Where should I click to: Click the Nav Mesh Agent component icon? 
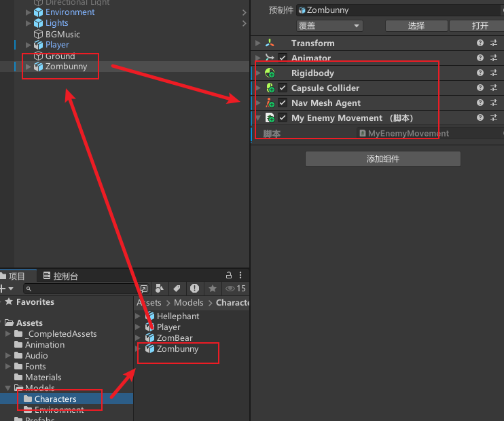coord(270,103)
